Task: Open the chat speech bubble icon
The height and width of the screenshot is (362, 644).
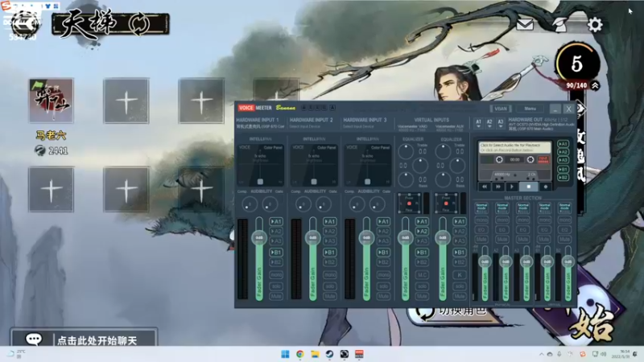Action: click(34, 339)
